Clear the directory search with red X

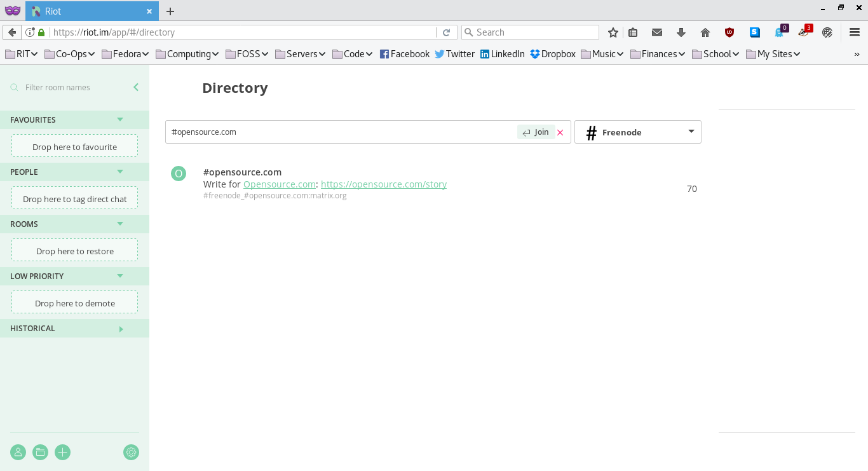point(560,132)
